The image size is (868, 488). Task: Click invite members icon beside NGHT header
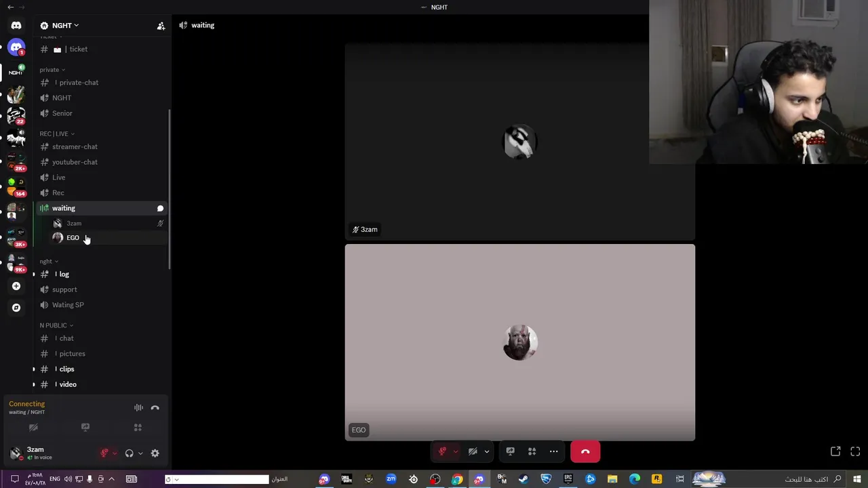[x=161, y=26]
